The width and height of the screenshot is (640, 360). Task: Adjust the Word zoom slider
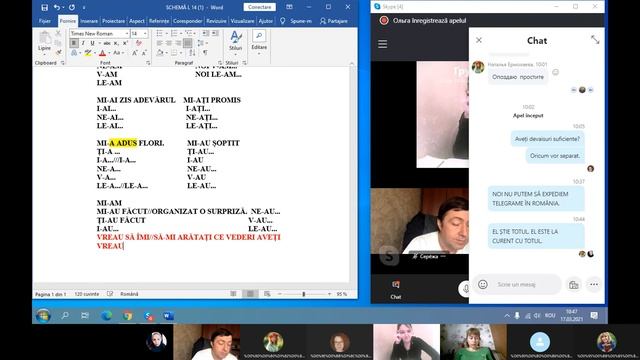(x=304, y=294)
